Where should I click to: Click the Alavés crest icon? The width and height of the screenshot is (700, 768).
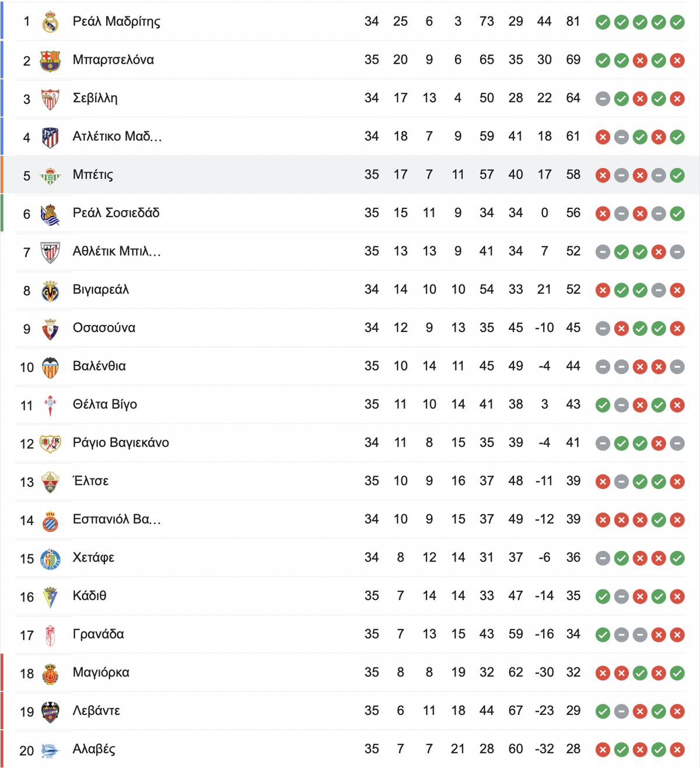coord(50,750)
